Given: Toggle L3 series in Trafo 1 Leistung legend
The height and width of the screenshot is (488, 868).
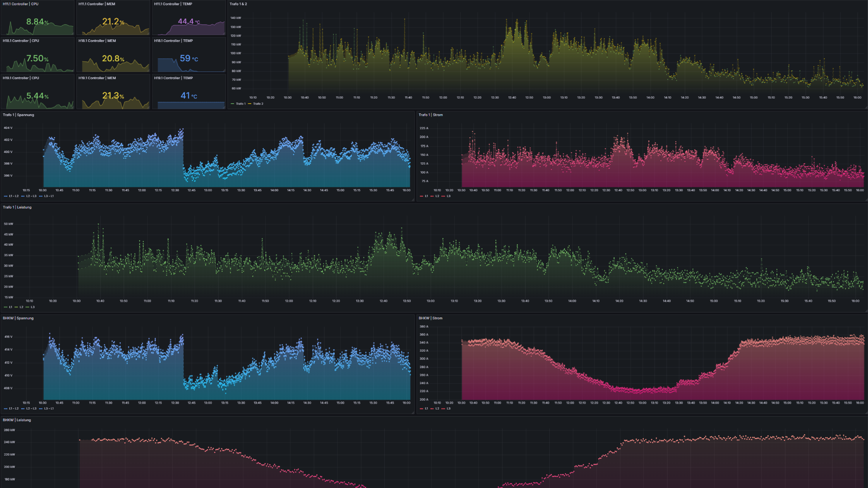Looking at the screenshot, I should (33, 307).
